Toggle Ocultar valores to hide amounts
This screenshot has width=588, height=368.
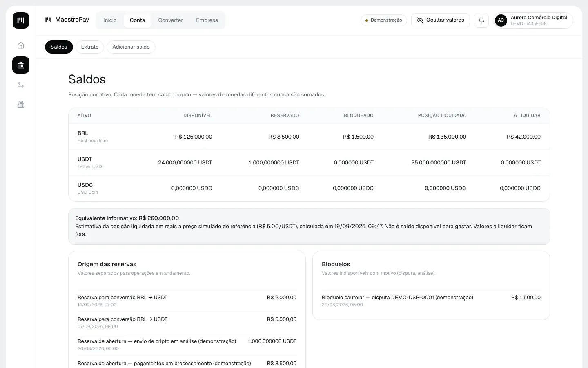[x=440, y=20]
